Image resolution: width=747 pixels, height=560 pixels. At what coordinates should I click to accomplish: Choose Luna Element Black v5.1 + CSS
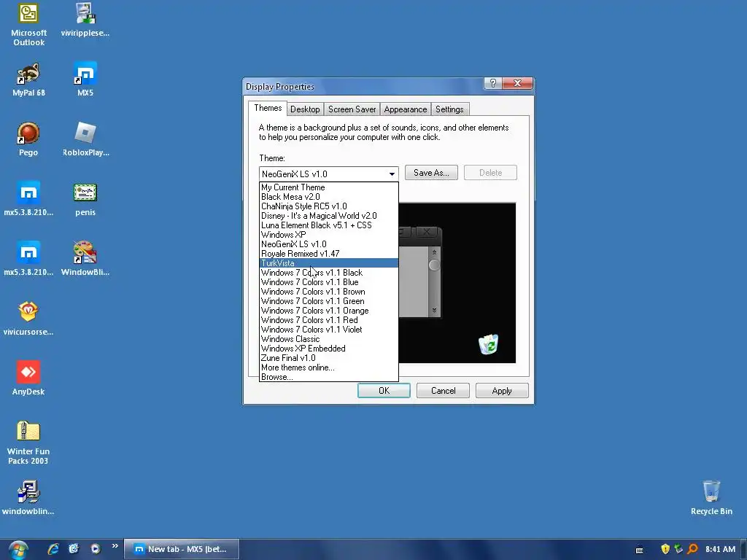(x=329, y=225)
